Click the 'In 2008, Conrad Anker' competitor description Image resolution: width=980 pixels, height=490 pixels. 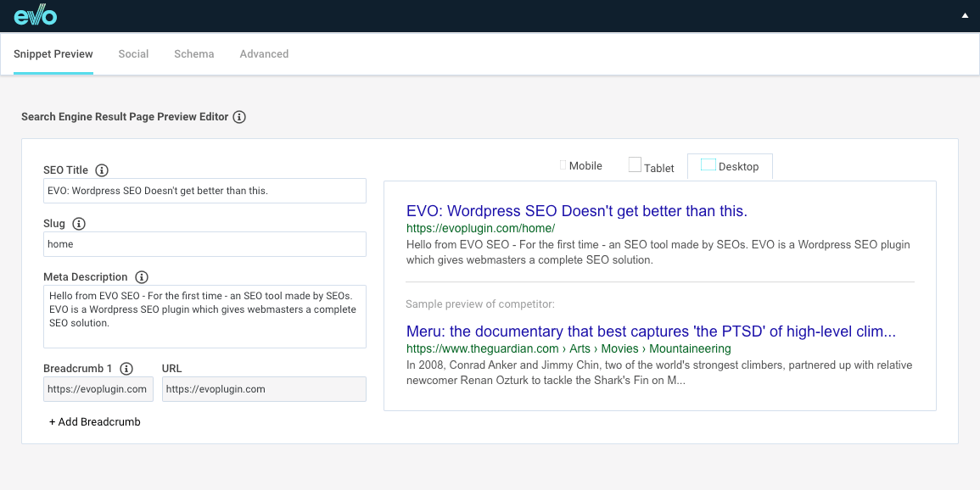point(659,373)
